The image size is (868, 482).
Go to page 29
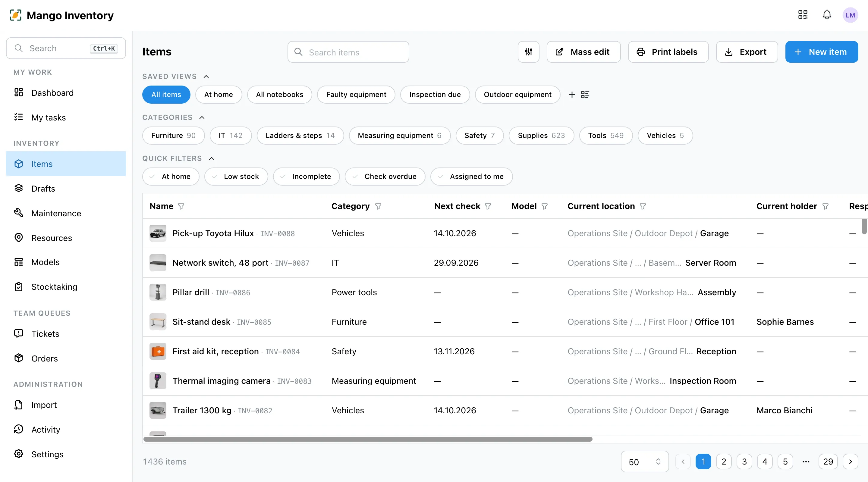(x=828, y=462)
